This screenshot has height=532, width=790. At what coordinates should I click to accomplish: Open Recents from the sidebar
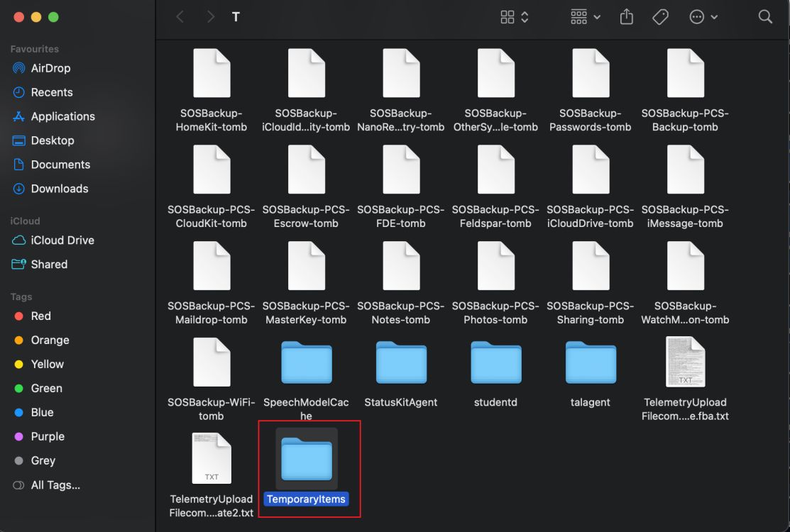click(x=53, y=92)
